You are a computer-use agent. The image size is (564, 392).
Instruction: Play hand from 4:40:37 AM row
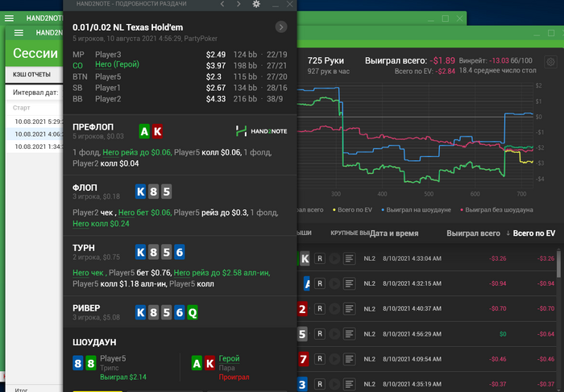(x=334, y=308)
